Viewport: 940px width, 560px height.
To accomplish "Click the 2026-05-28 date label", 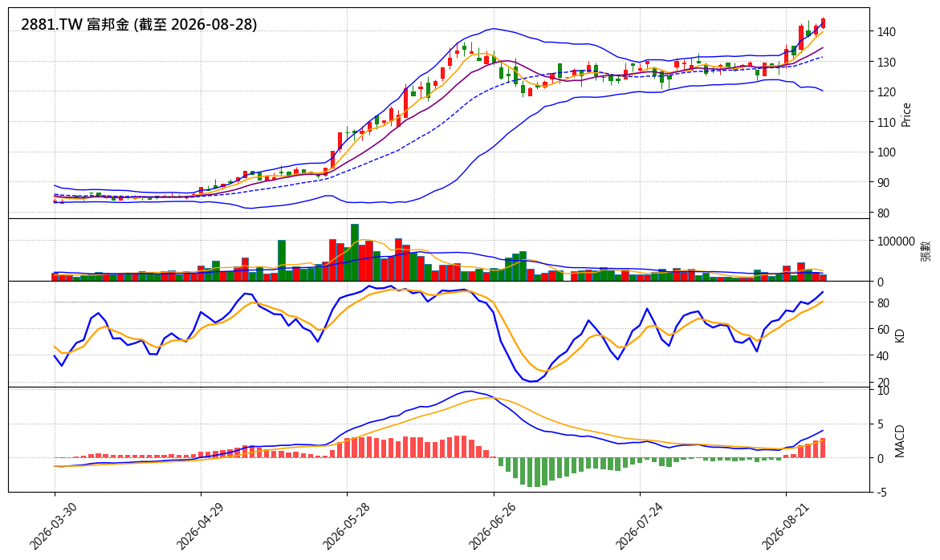I will click(x=346, y=526).
